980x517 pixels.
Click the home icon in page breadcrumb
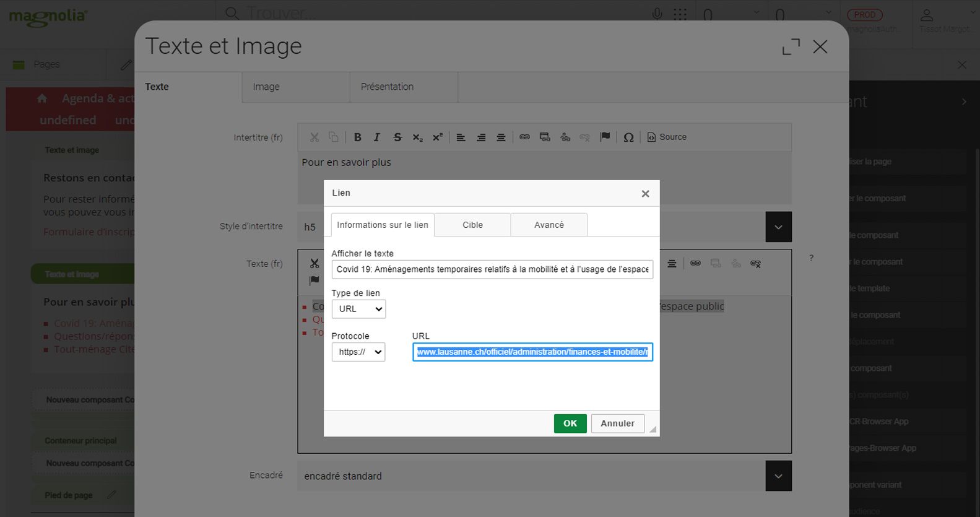[x=42, y=98]
